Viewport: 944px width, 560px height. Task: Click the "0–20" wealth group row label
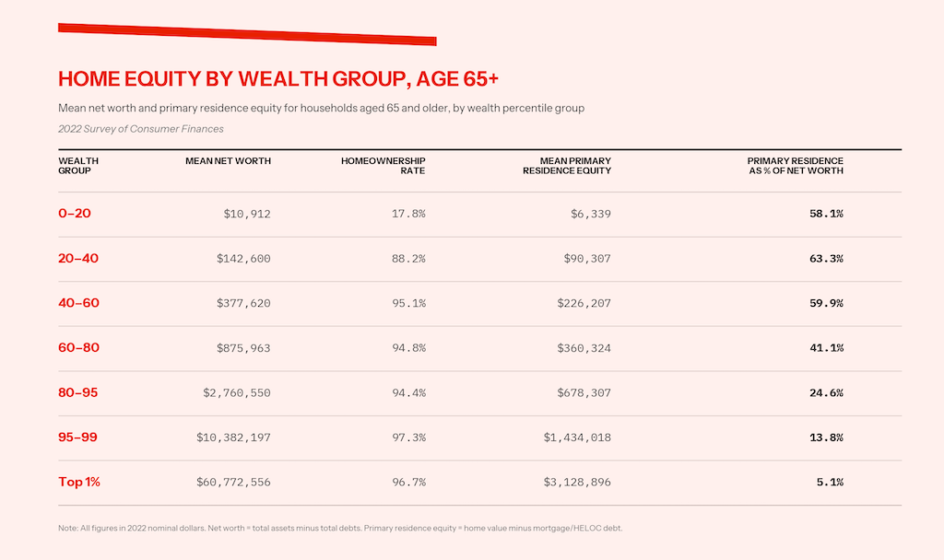click(75, 214)
